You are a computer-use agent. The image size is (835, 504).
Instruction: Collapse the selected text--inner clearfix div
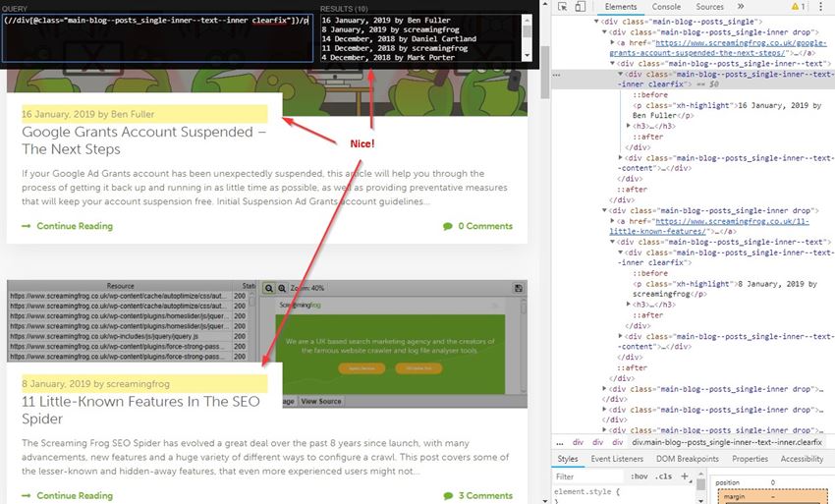pos(620,74)
